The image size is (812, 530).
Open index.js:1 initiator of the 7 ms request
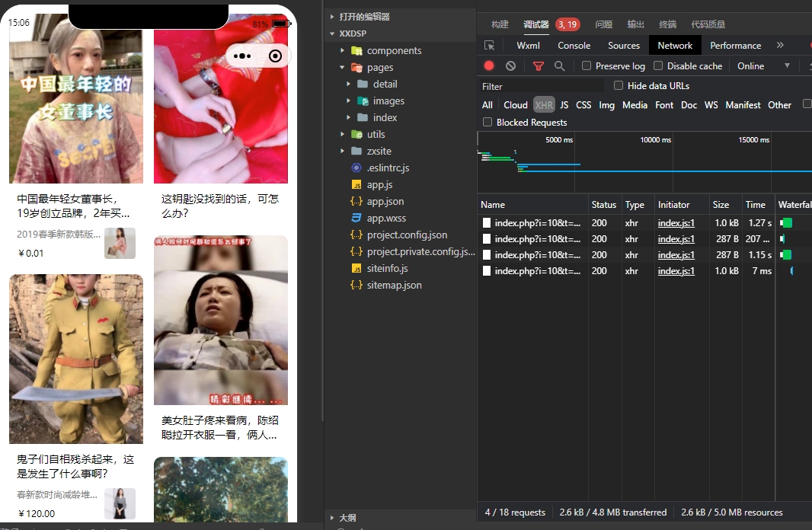pyautogui.click(x=676, y=271)
